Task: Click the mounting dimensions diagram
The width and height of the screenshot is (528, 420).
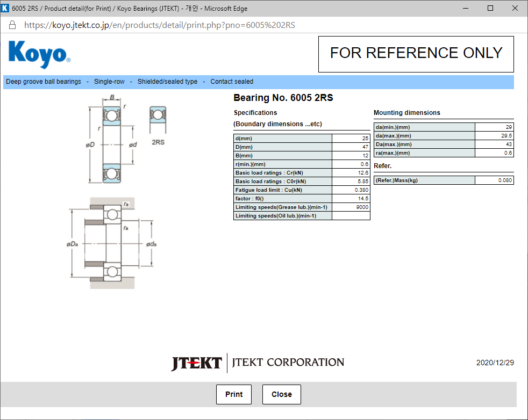Action: coord(112,243)
